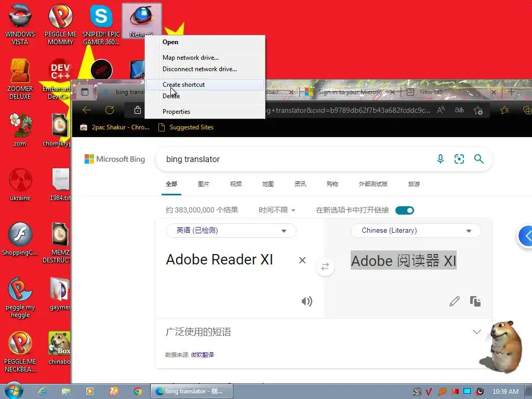Open the favorites list icon
Screen dimensions: 532x399
click(504, 110)
